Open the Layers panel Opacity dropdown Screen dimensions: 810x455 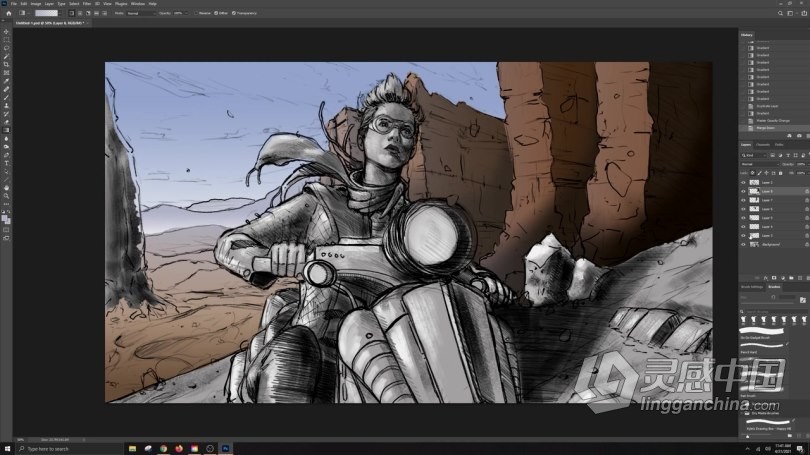click(x=808, y=164)
